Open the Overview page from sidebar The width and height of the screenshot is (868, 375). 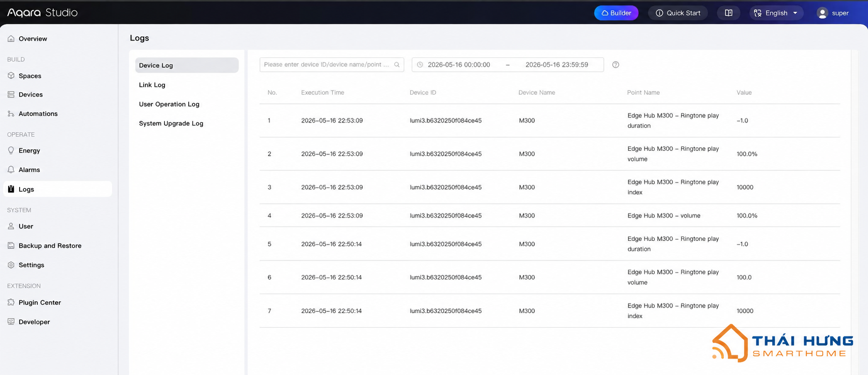coord(33,39)
